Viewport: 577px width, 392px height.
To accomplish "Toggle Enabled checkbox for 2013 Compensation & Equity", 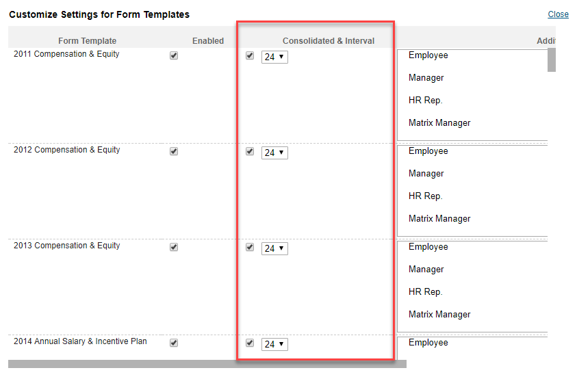I will [x=174, y=247].
